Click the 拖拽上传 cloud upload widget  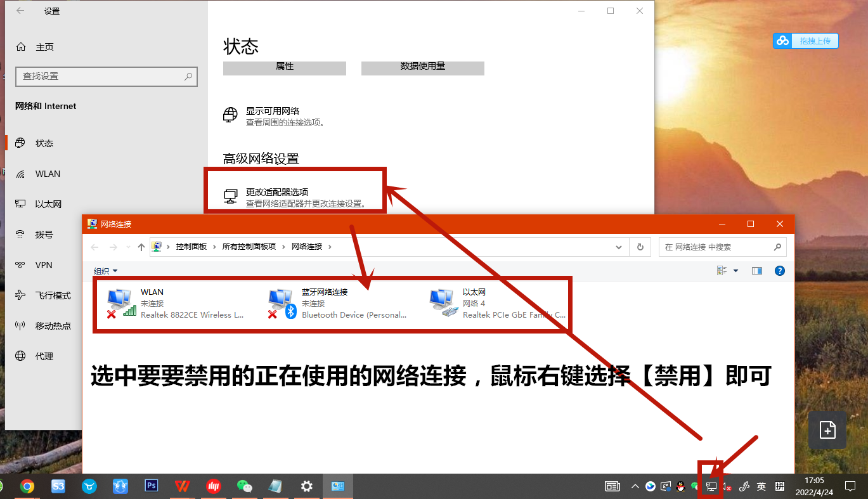[806, 41]
